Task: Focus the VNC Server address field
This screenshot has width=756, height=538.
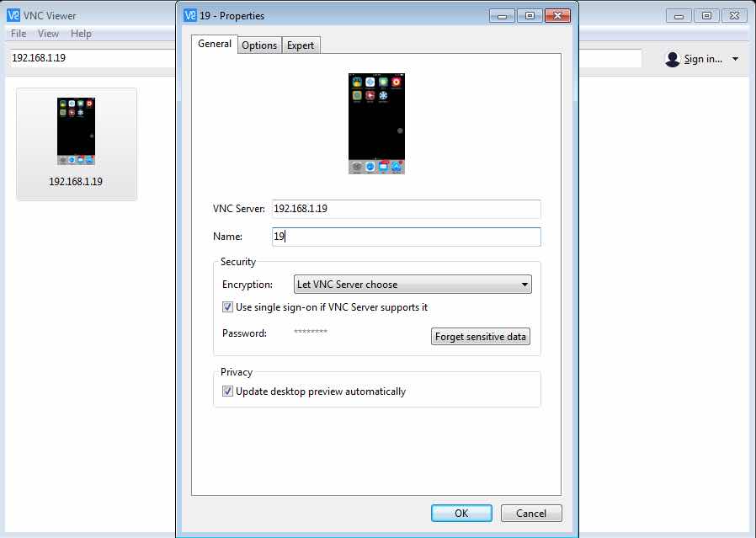Action: tap(407, 209)
